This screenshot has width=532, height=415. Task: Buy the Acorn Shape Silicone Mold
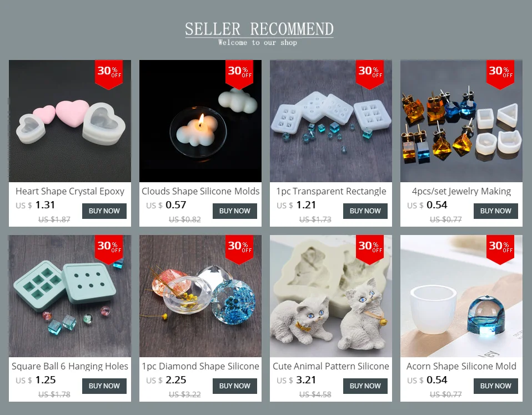[x=496, y=386]
